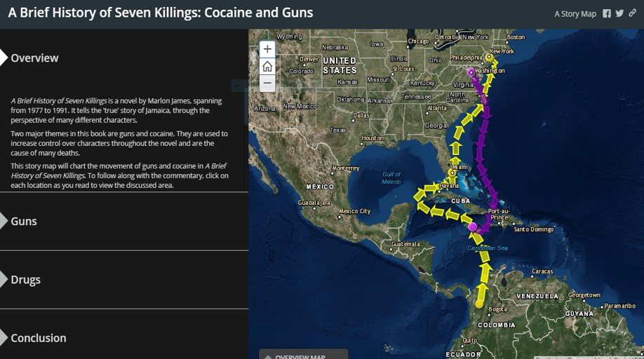644x359 pixels.
Task: Click the Caracas city label
Action: (x=542, y=271)
